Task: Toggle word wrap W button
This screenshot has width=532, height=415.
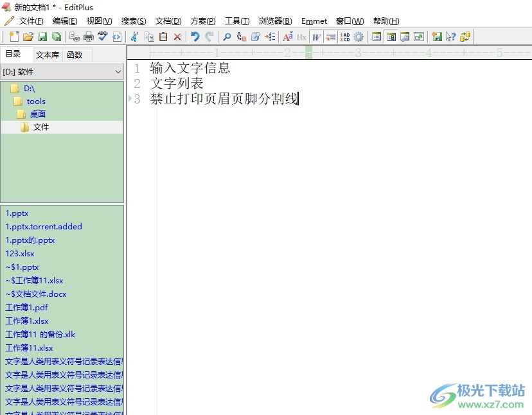Action: click(316, 37)
